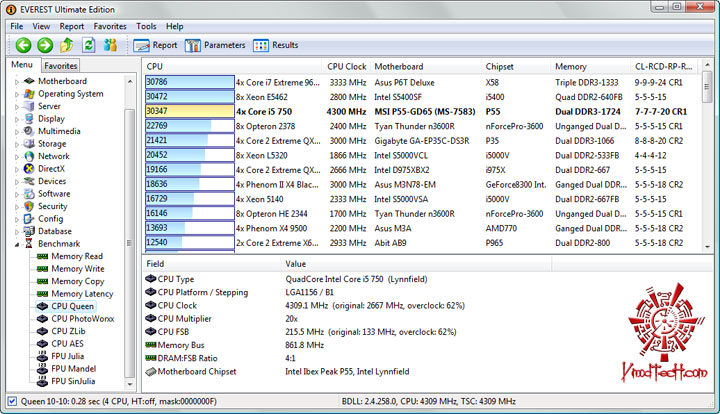Expand the Config tree node

click(17, 219)
